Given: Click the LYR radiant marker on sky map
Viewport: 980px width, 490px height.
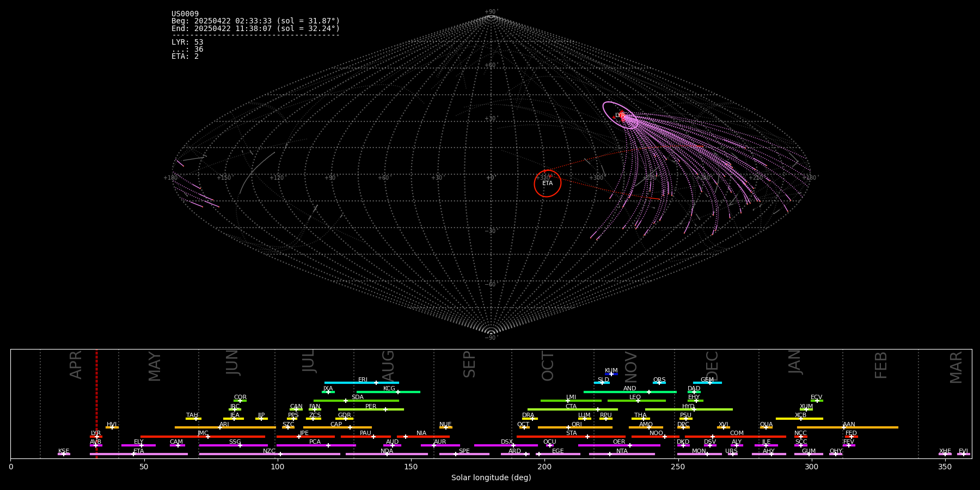Looking at the screenshot, I should coord(621,115).
